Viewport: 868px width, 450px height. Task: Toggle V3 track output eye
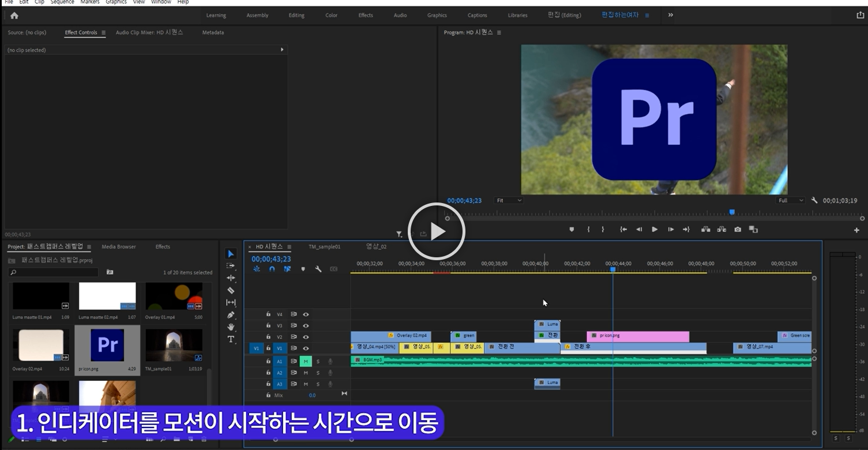[x=306, y=326]
